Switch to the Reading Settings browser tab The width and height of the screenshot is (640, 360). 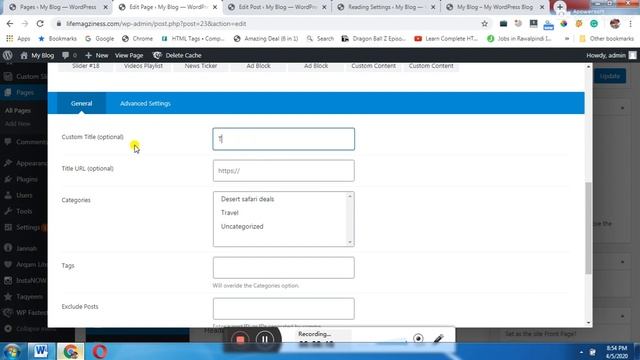point(385,7)
